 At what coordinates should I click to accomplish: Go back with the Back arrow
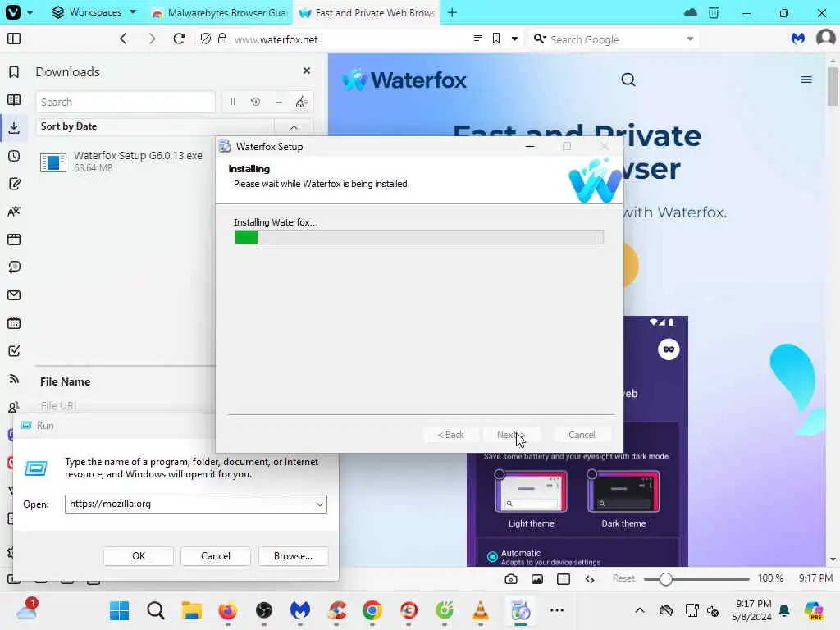tap(123, 39)
